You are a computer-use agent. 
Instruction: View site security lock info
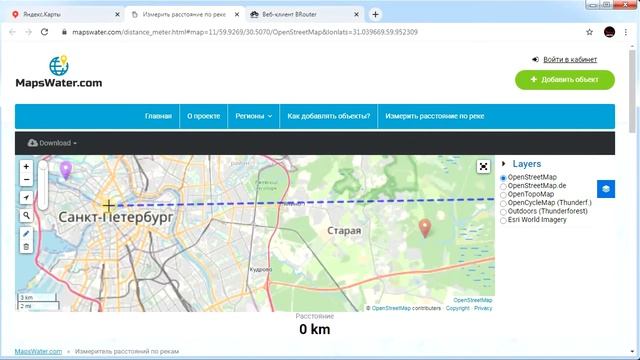pyautogui.click(x=64, y=32)
